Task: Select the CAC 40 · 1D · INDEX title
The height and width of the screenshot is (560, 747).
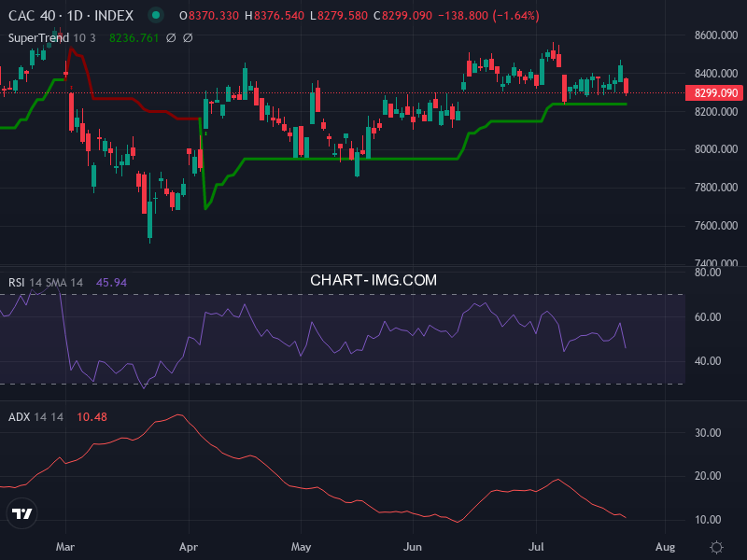Action: [x=71, y=16]
